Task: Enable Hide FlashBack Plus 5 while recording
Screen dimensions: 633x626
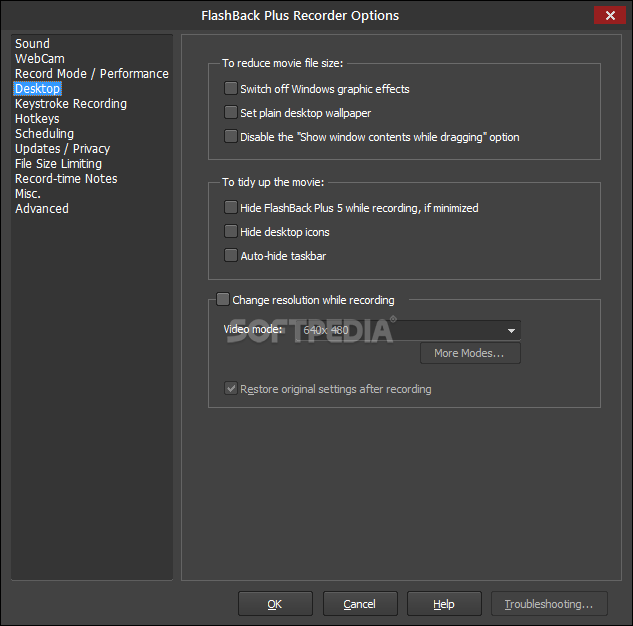Action: pyautogui.click(x=231, y=207)
